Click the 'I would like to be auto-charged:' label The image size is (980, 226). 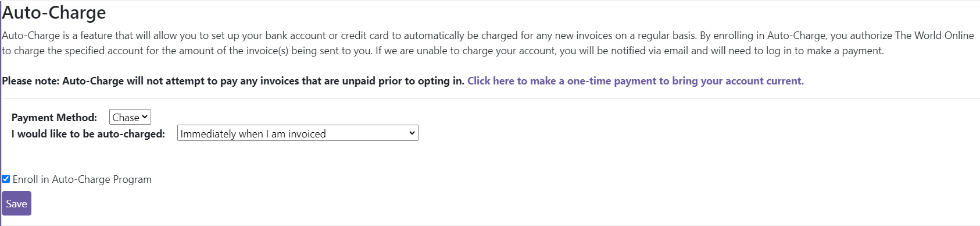(x=88, y=134)
